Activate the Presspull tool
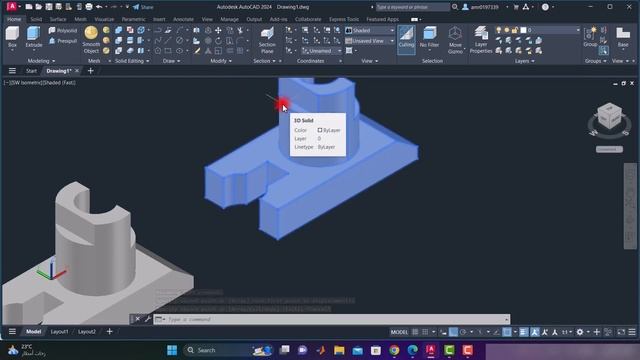The height and width of the screenshot is (360, 640). click(62, 41)
